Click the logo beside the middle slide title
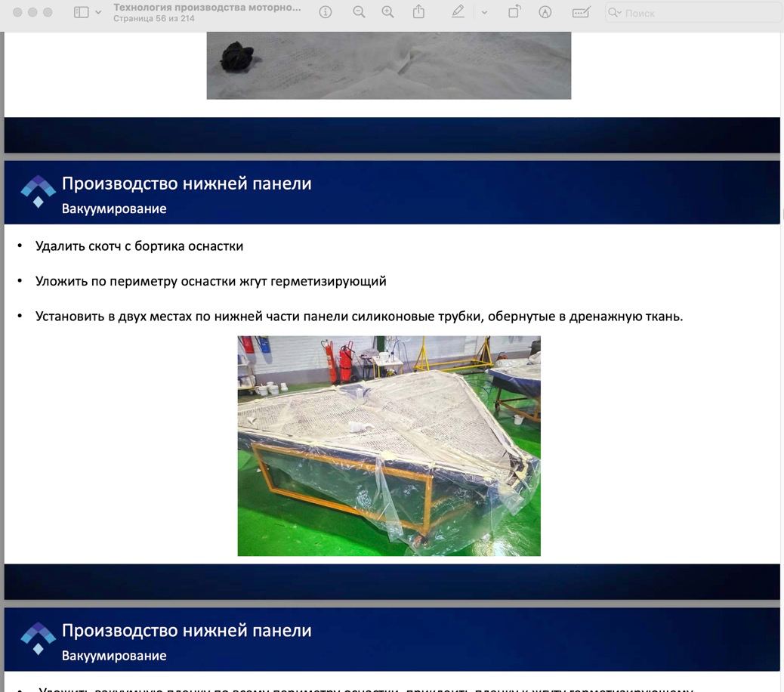This screenshot has height=692, width=784. [38, 191]
